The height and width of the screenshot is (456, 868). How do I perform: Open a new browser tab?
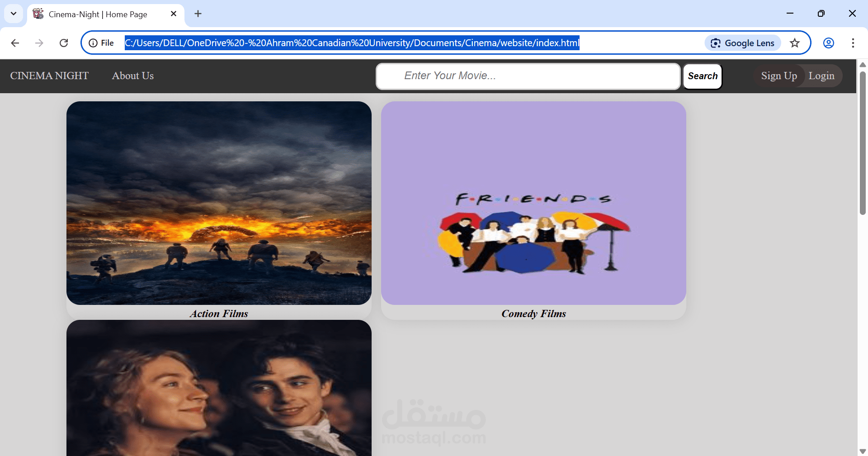tap(198, 14)
